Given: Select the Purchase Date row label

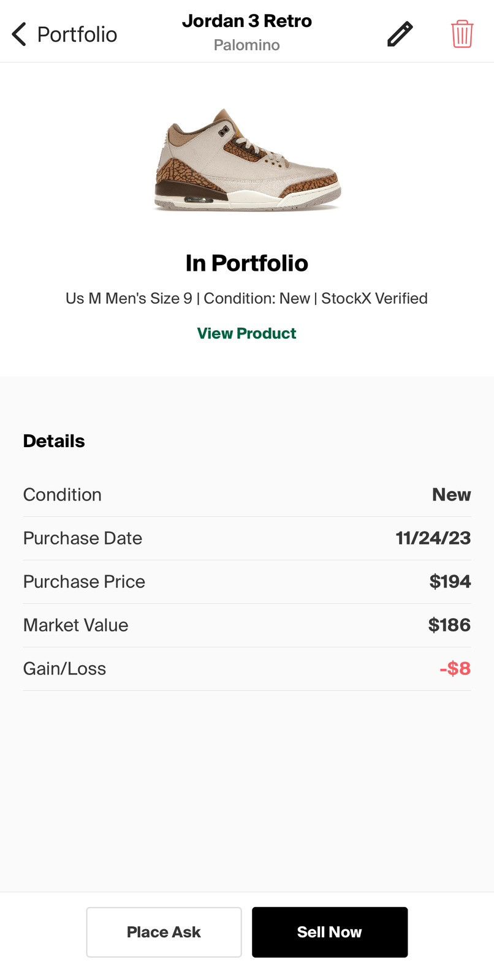Looking at the screenshot, I should [x=83, y=538].
